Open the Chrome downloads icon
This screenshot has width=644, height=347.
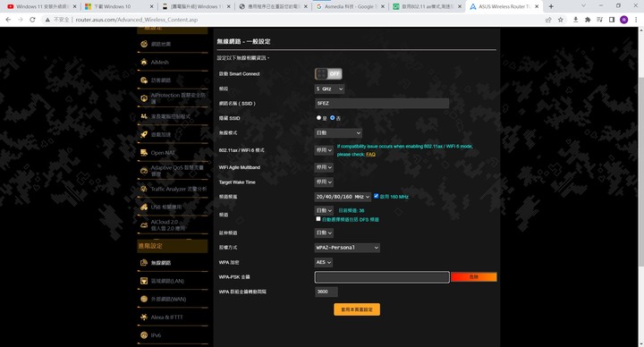tap(575, 20)
